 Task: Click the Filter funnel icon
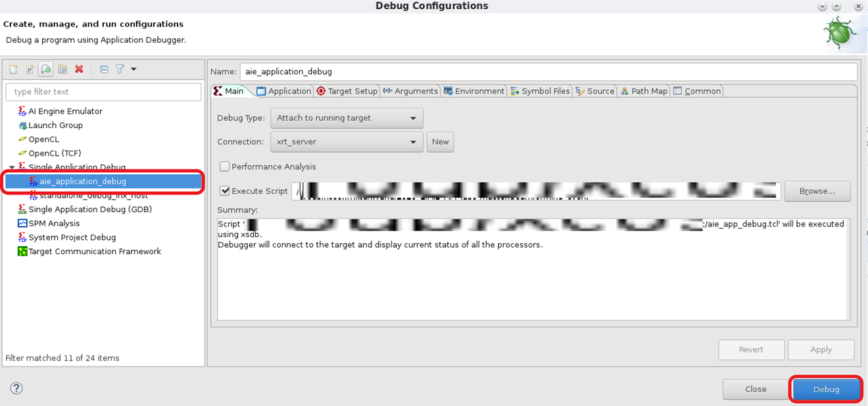point(120,70)
